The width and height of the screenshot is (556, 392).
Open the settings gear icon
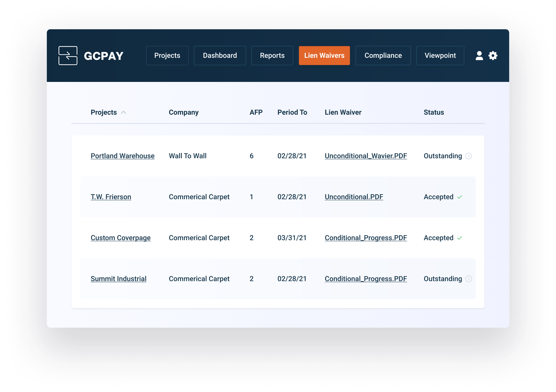(493, 55)
